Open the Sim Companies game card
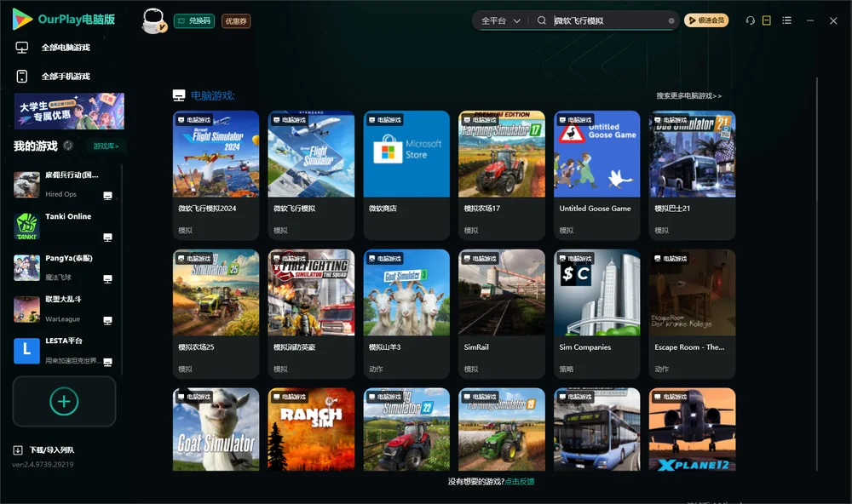The height and width of the screenshot is (504, 852). (x=597, y=314)
